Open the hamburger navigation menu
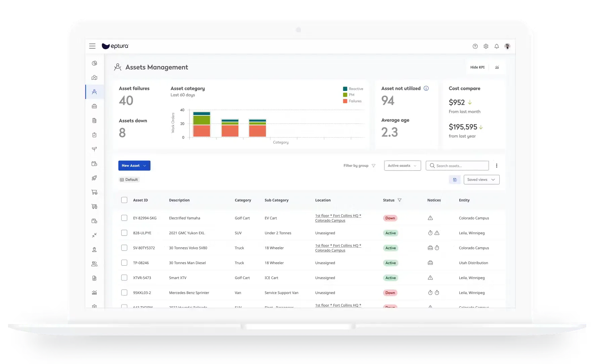The height and width of the screenshot is (364, 597). click(92, 46)
